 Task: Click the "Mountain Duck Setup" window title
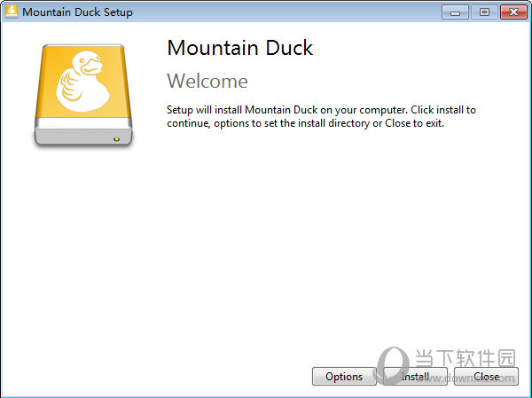[77, 12]
